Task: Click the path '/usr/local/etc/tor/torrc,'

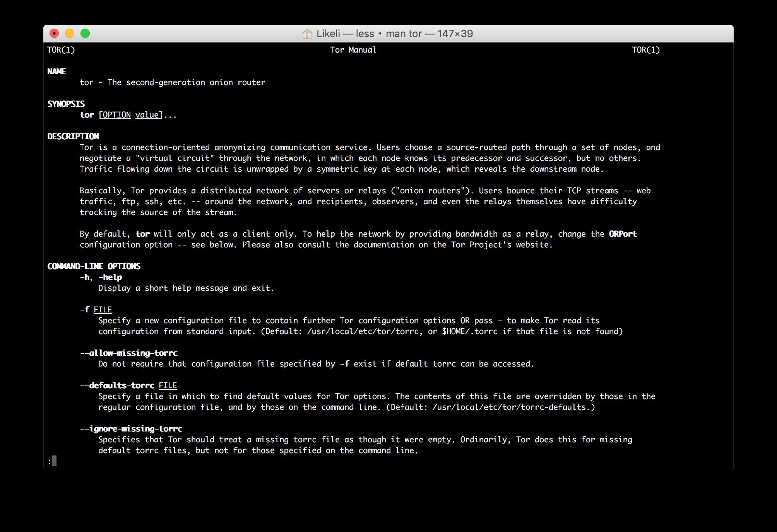Action: [365, 331]
